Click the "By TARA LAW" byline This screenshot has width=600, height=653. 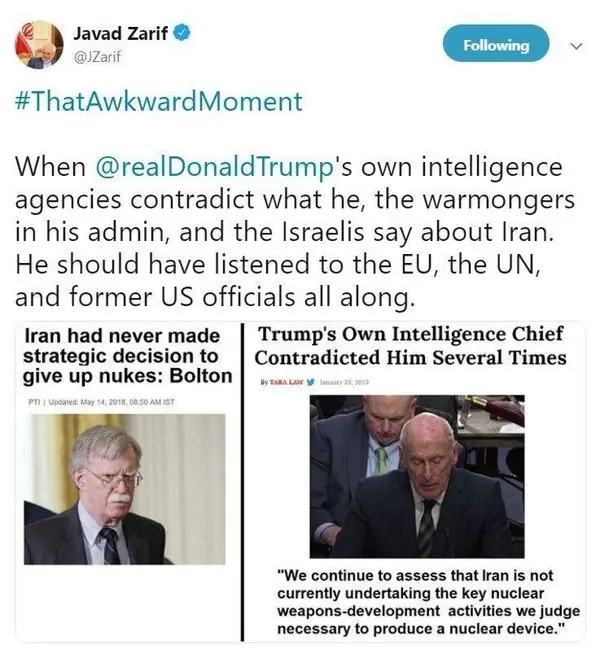tap(287, 382)
